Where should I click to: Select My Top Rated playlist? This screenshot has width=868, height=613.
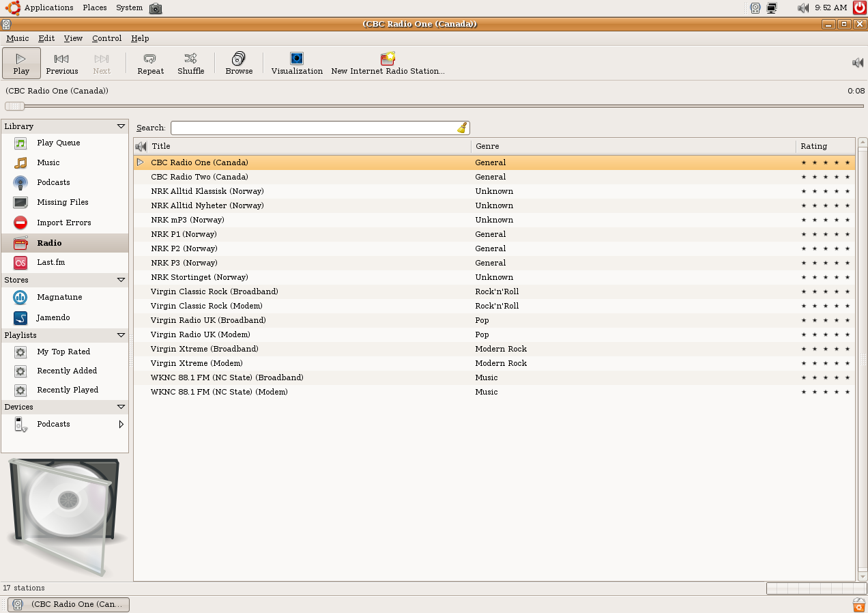click(x=64, y=352)
